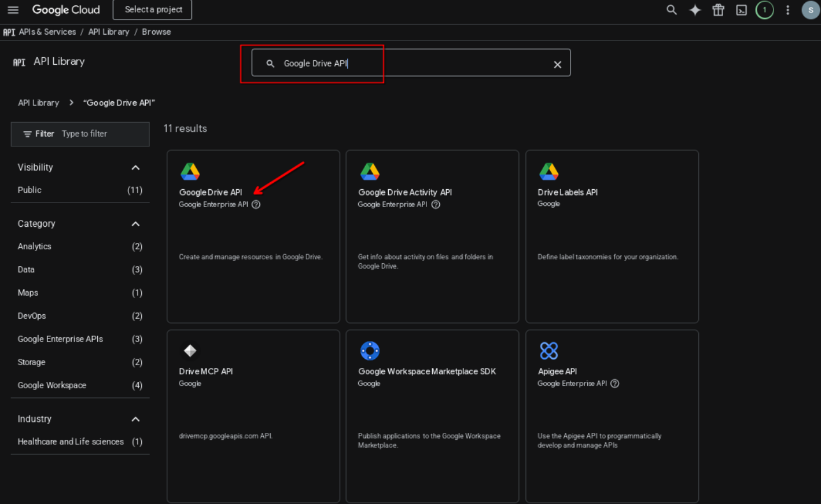Open the Gemini sparkle assistant icon
The height and width of the screenshot is (504, 821).
point(695,10)
